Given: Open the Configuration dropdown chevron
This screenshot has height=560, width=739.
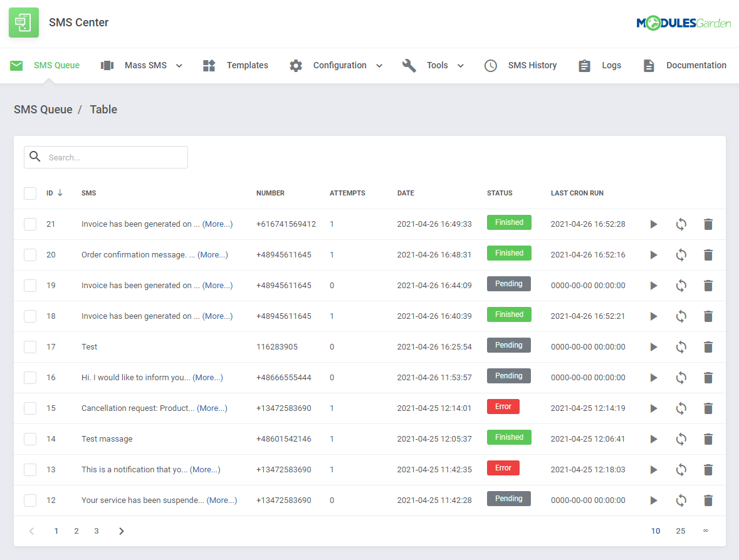Looking at the screenshot, I should tap(379, 65).
